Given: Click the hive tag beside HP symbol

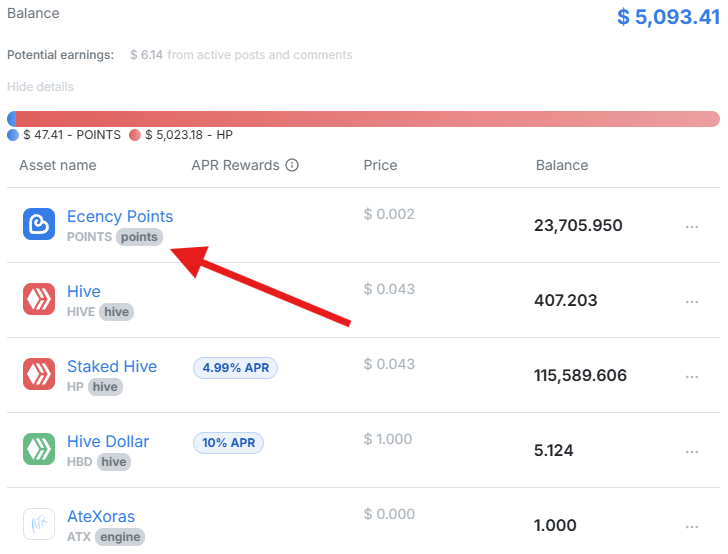Looking at the screenshot, I should coord(105,387).
